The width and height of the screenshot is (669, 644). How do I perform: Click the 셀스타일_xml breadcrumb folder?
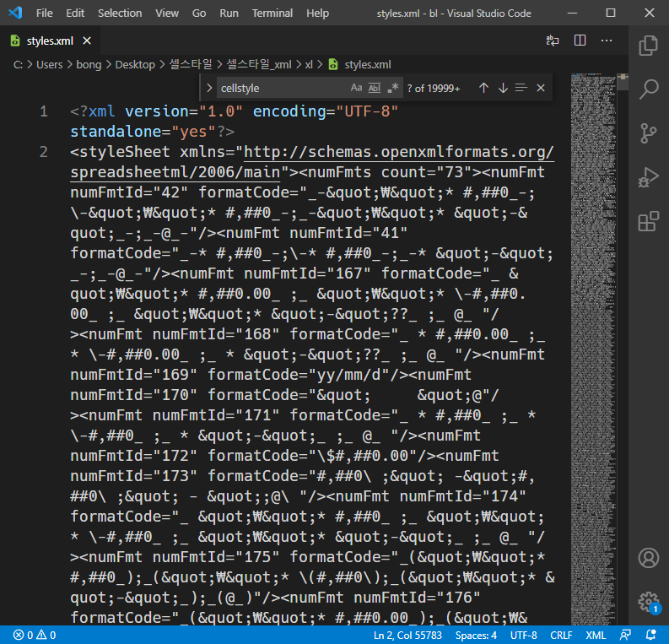coord(259,64)
